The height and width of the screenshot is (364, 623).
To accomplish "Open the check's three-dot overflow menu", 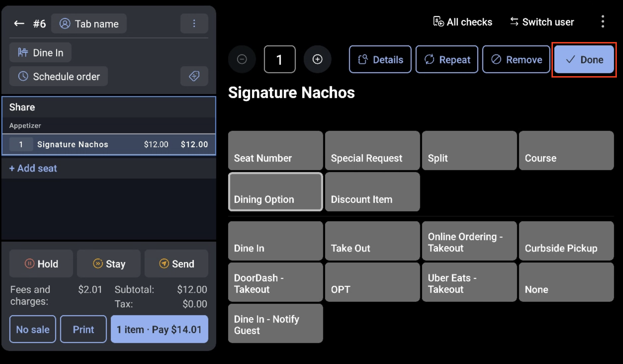I will pyautogui.click(x=194, y=23).
